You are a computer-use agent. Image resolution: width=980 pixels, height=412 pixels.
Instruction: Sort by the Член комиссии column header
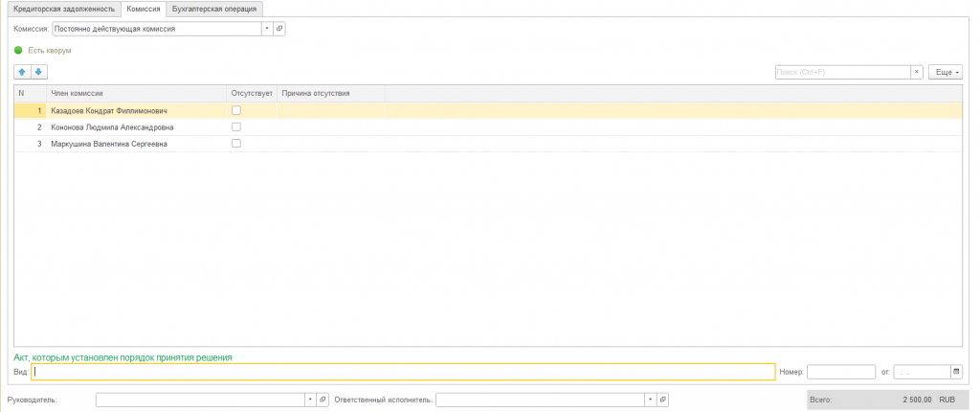pyautogui.click(x=137, y=93)
